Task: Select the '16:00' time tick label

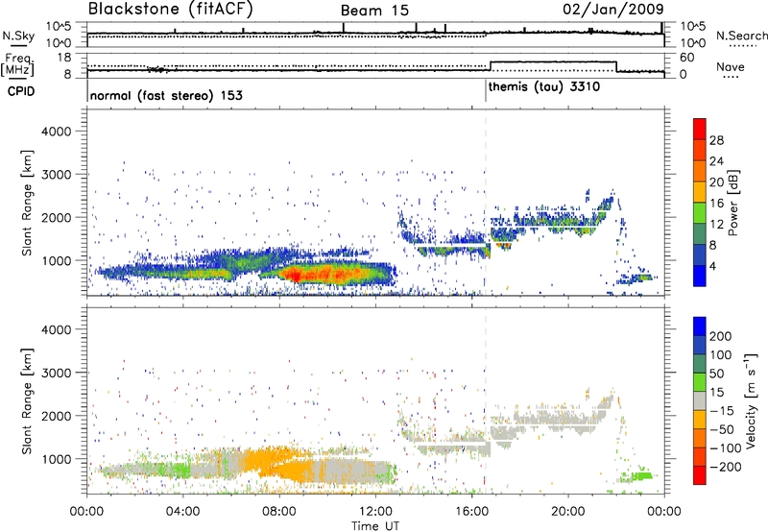Action: (471, 512)
